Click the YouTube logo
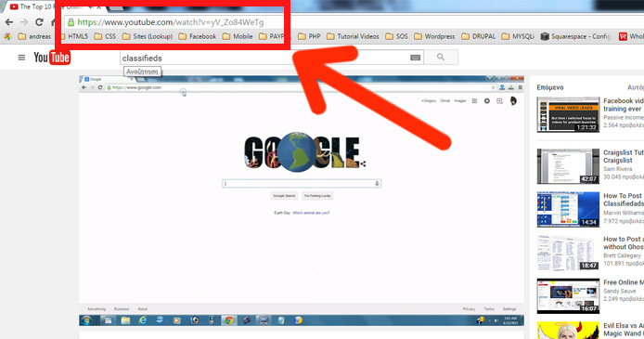The image size is (644, 339). (x=52, y=58)
